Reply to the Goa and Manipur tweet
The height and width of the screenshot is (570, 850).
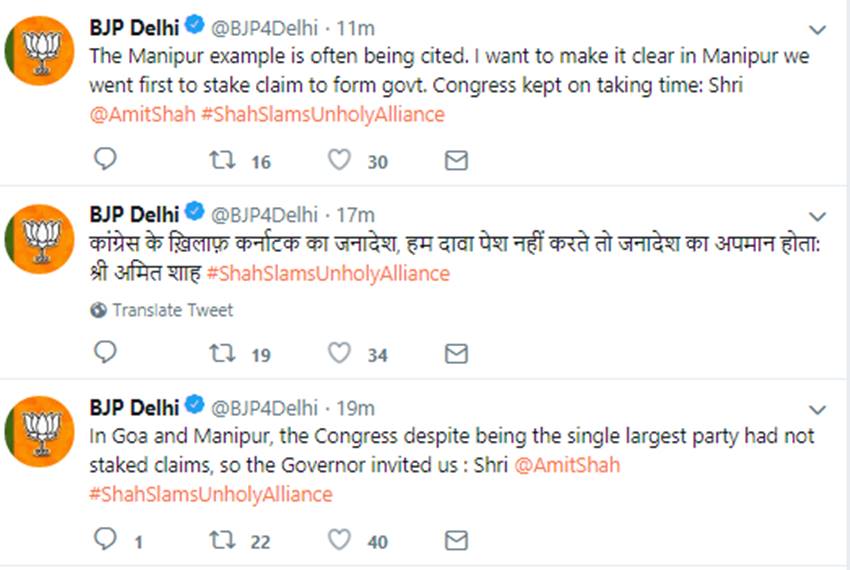point(105,539)
